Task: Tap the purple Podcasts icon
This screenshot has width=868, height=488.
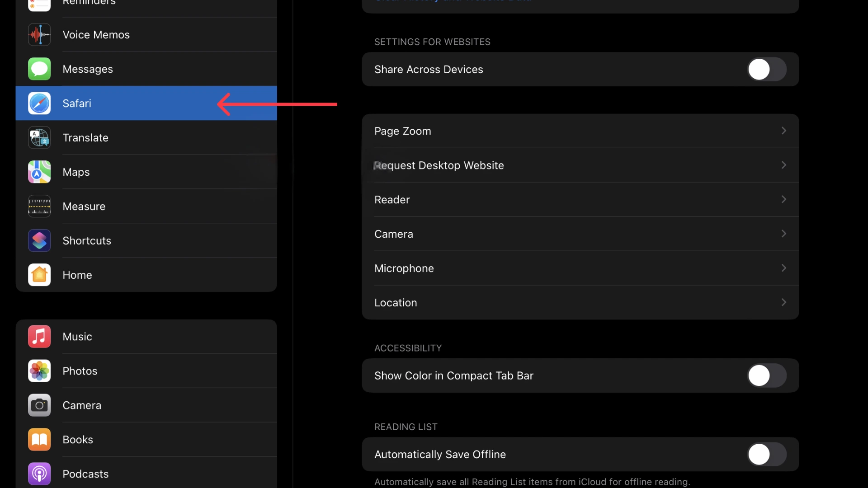Action: coord(39,474)
